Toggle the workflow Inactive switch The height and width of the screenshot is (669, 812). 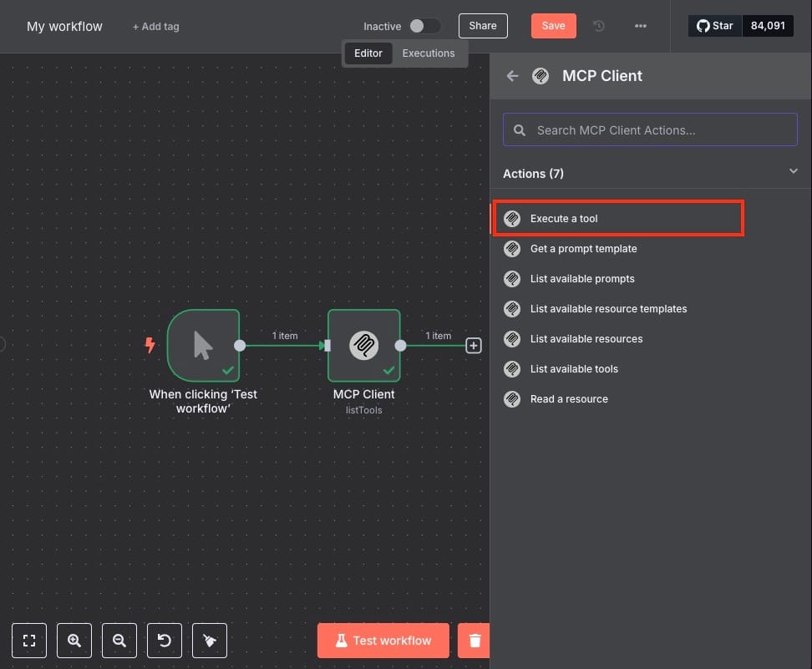click(x=424, y=26)
